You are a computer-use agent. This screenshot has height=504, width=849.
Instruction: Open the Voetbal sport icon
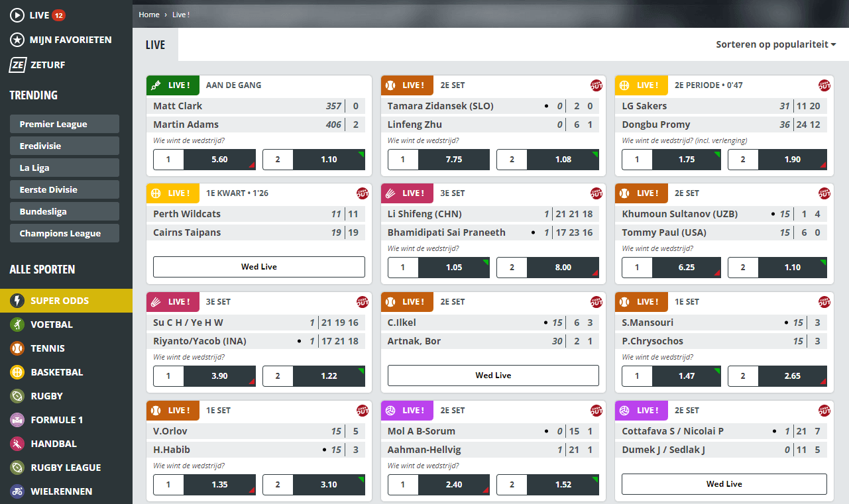tap(17, 325)
